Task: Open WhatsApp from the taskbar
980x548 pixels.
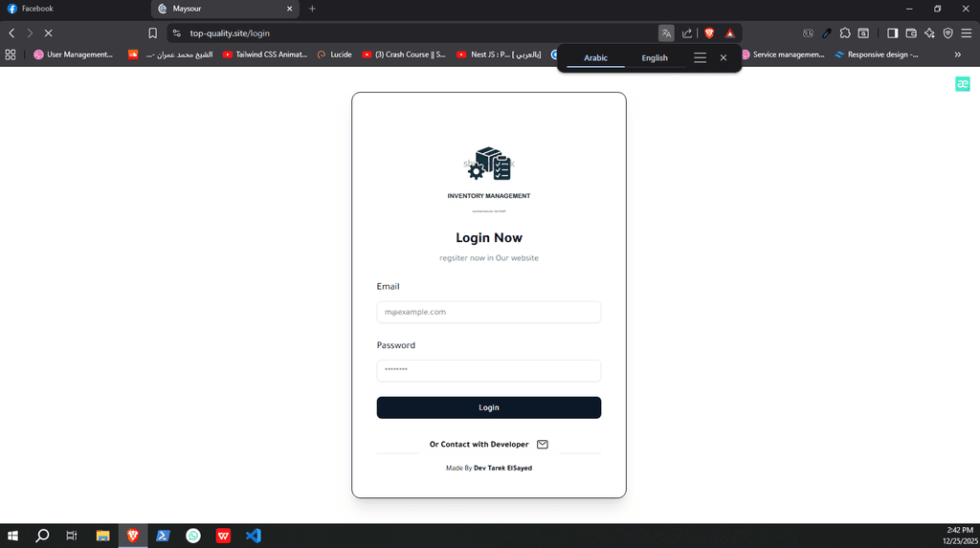Action: coord(193,536)
